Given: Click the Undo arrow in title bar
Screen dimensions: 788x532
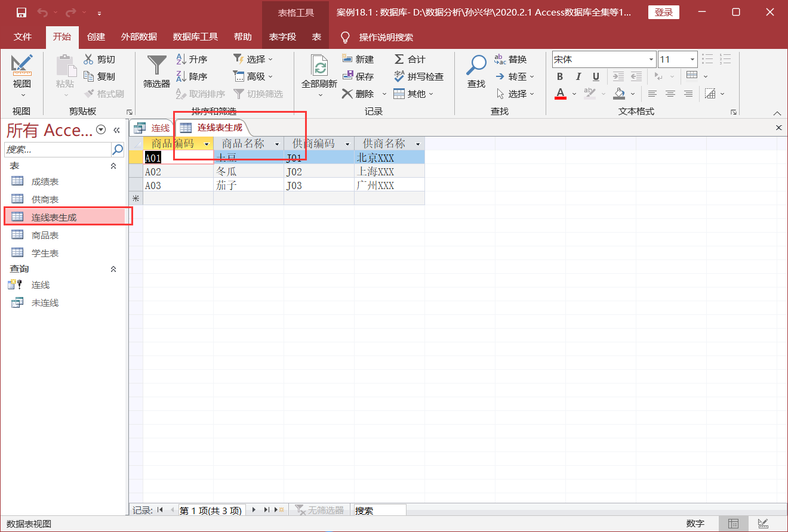Looking at the screenshot, I should click(42, 13).
